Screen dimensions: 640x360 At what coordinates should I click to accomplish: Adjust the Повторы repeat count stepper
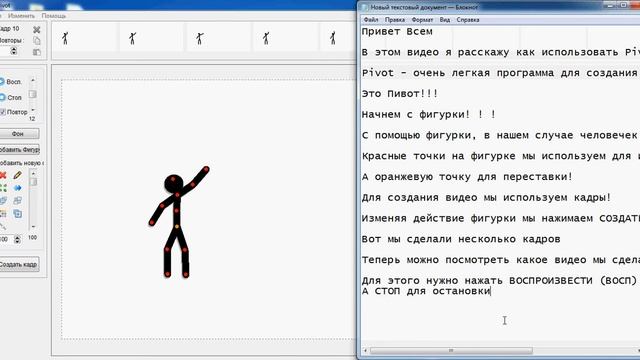pos(13,51)
